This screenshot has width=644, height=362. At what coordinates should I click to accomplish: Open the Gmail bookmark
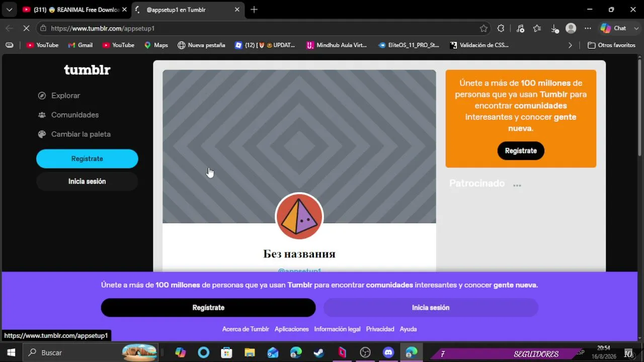(x=80, y=45)
